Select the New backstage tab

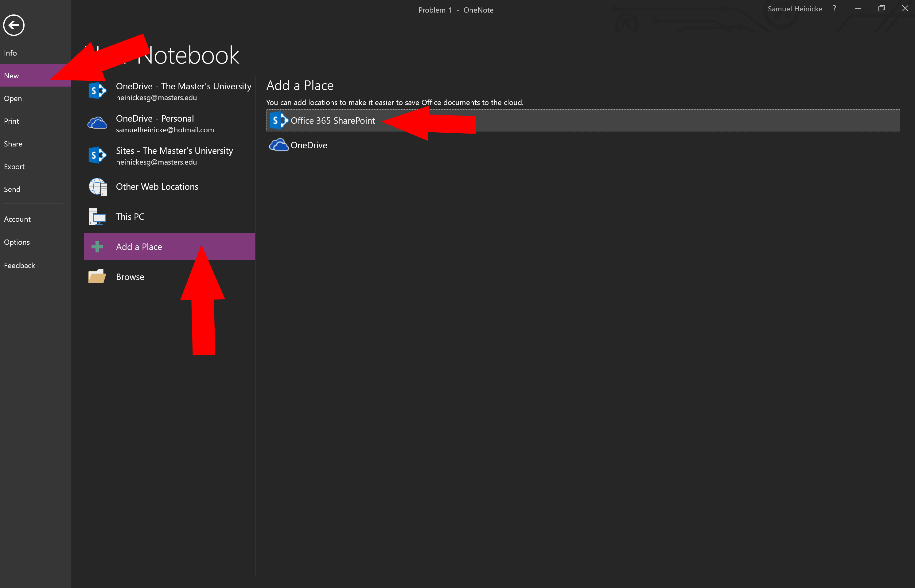[35, 75]
